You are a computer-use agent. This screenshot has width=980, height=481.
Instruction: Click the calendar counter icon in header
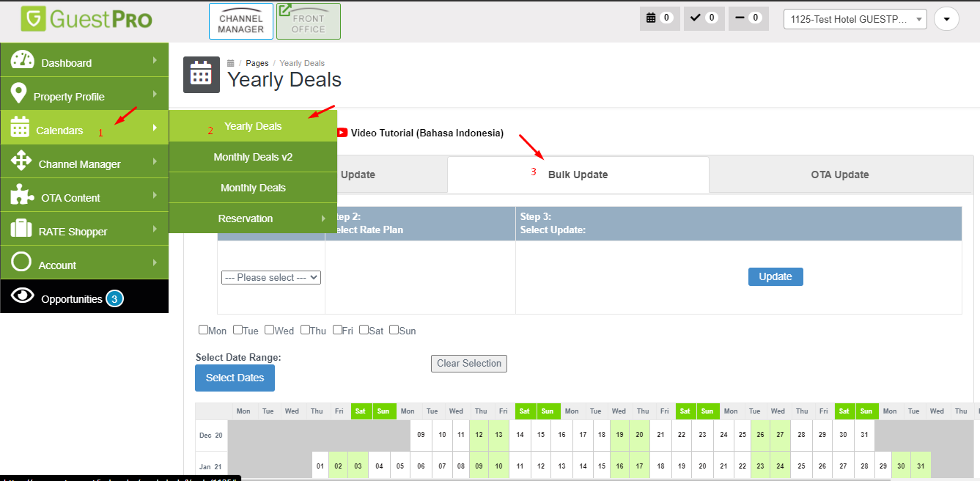click(650, 18)
